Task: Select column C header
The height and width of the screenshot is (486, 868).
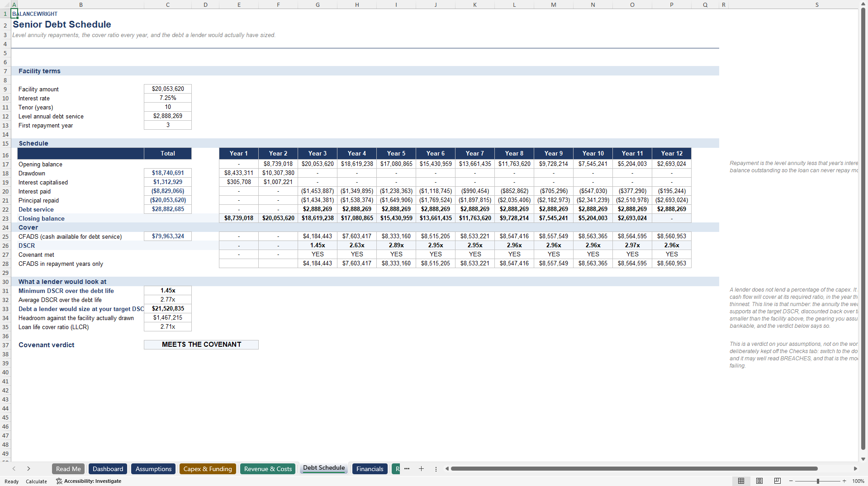Action: point(168,5)
